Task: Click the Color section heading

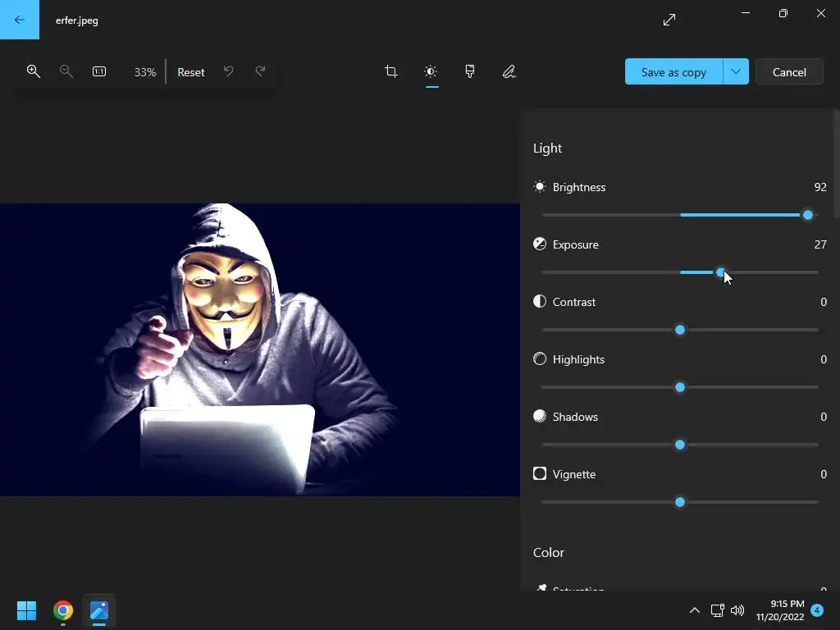Action: [549, 552]
